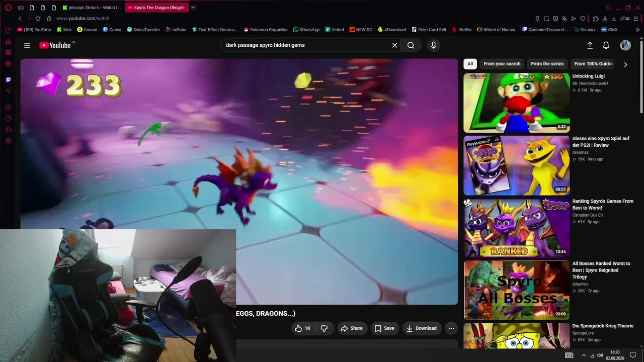Open the Unlocking Luigi video thumbnail

click(x=516, y=103)
